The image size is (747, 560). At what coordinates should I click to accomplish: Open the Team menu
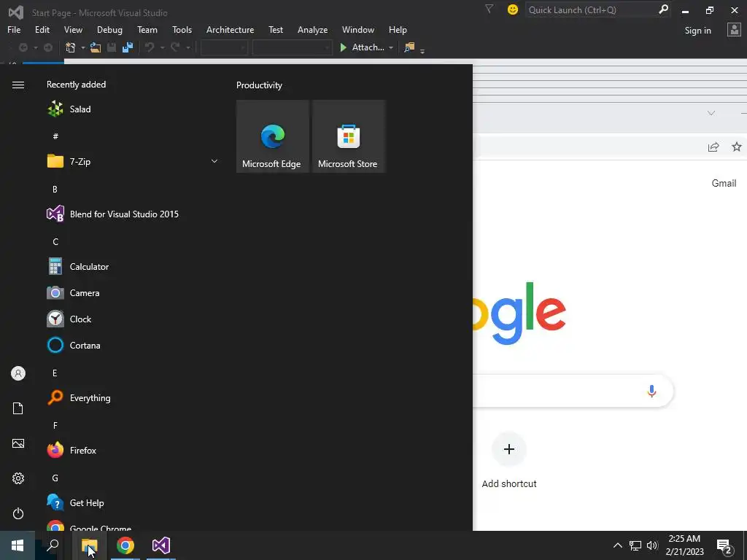tap(147, 29)
